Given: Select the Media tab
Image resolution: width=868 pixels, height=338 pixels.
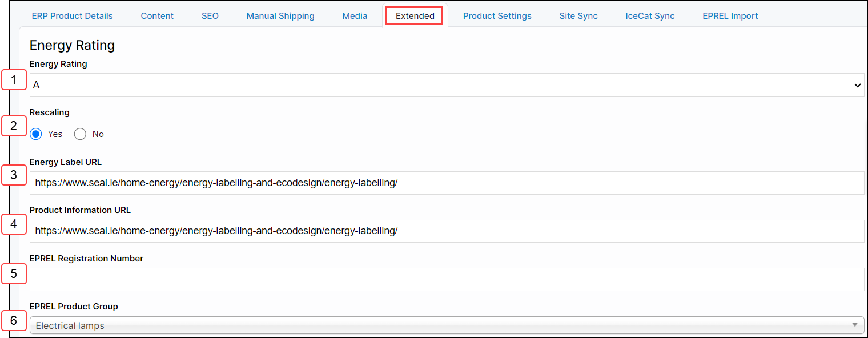Looking at the screenshot, I should [355, 16].
